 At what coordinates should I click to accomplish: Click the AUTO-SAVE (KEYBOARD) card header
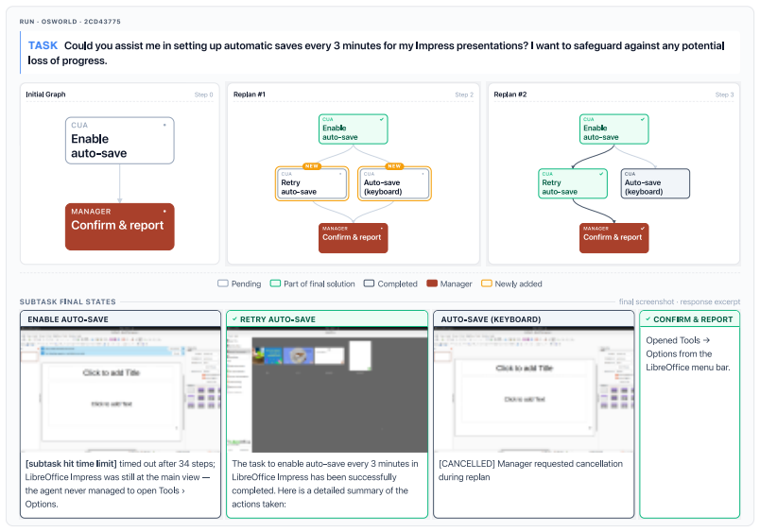click(534, 319)
